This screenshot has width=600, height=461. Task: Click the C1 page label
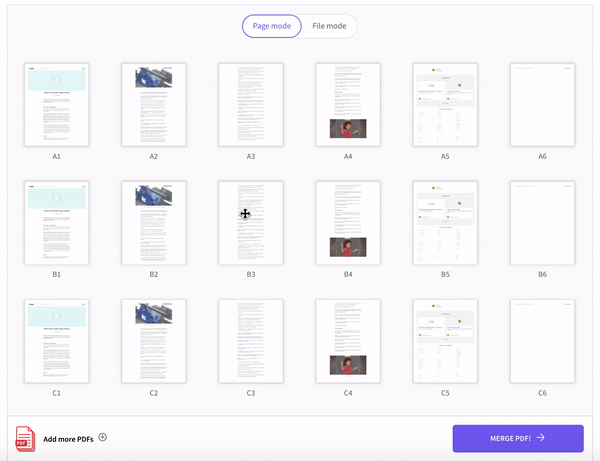coord(57,393)
